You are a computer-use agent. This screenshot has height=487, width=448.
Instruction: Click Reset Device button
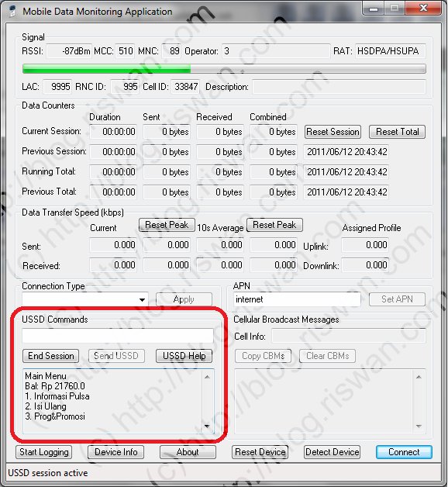click(x=260, y=452)
